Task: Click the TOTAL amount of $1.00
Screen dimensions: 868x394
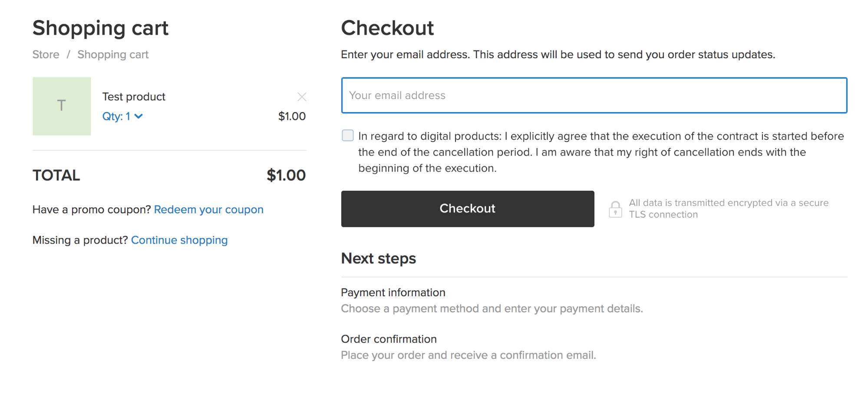Action: (x=286, y=175)
